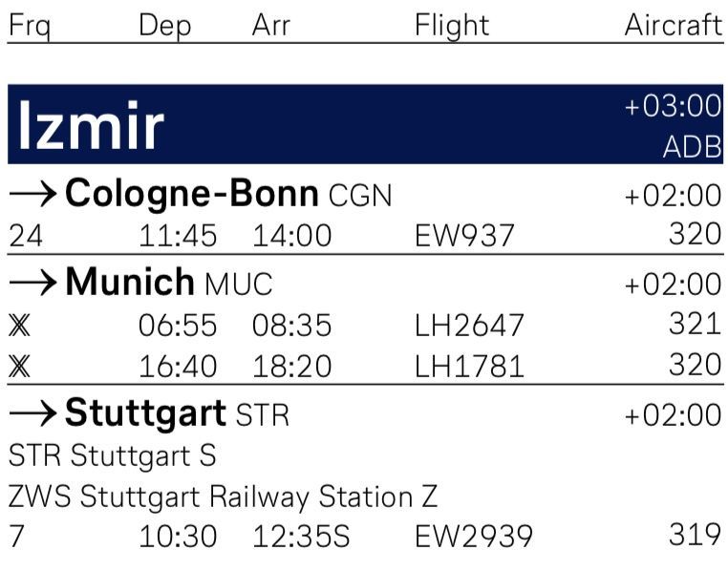Click the crossed-X frequency icon for LH2647
Viewport: 728px width, 571px height.
(x=19, y=326)
